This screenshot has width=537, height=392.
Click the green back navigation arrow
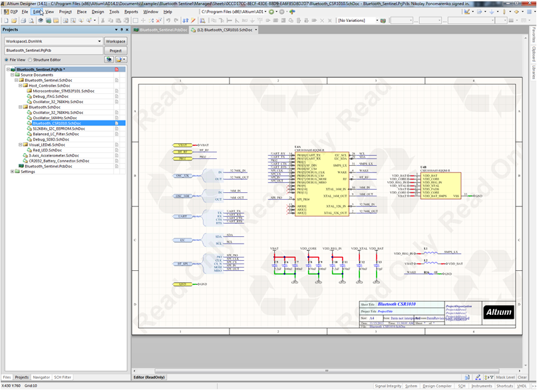coord(271,12)
